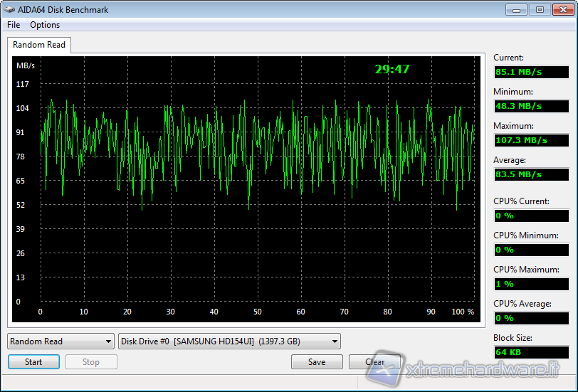Image resolution: width=578 pixels, height=392 pixels.
Task: Click the CPU% Maximum 1 % readout
Action: click(531, 284)
